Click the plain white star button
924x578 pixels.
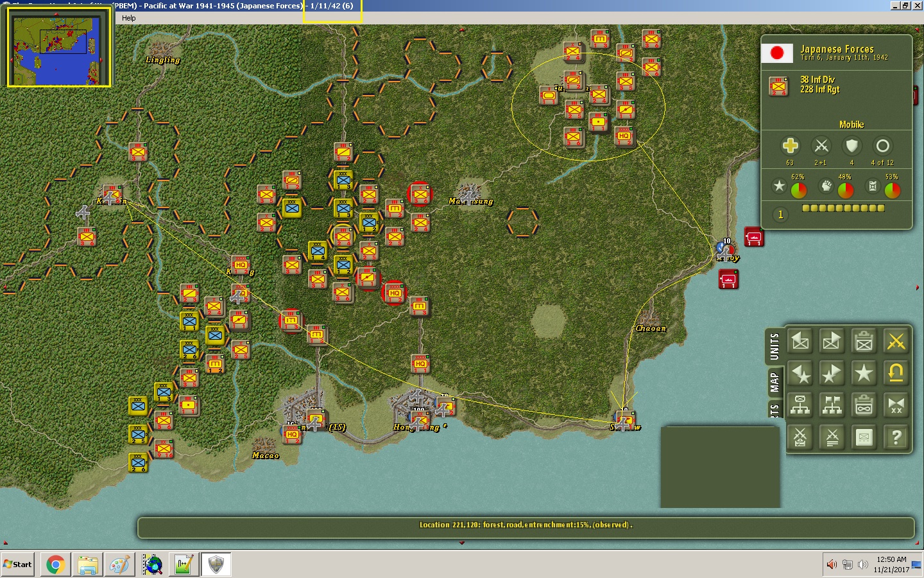click(864, 373)
